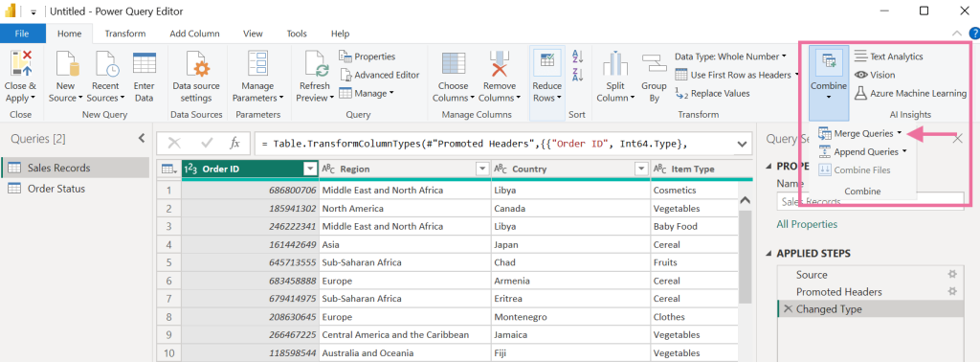The width and height of the screenshot is (980, 362).
Task: Select the Order ID cell 686800706
Action: [x=250, y=190]
